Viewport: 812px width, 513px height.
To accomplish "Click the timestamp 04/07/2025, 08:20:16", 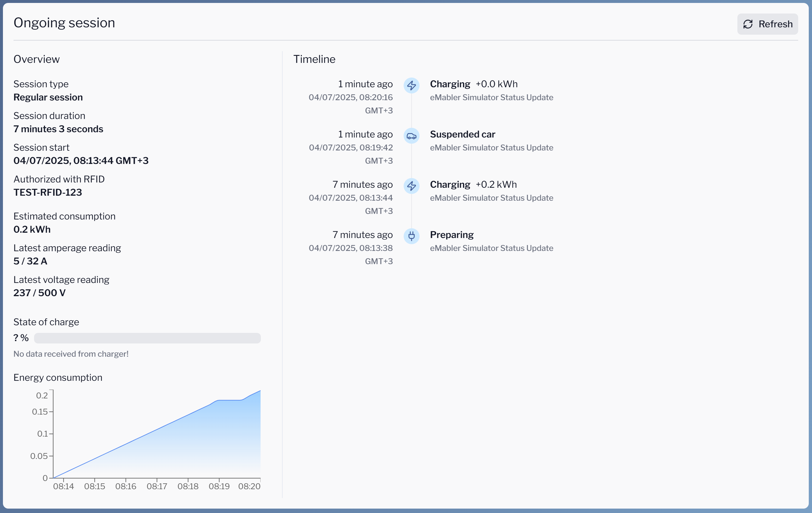I will coord(351,97).
